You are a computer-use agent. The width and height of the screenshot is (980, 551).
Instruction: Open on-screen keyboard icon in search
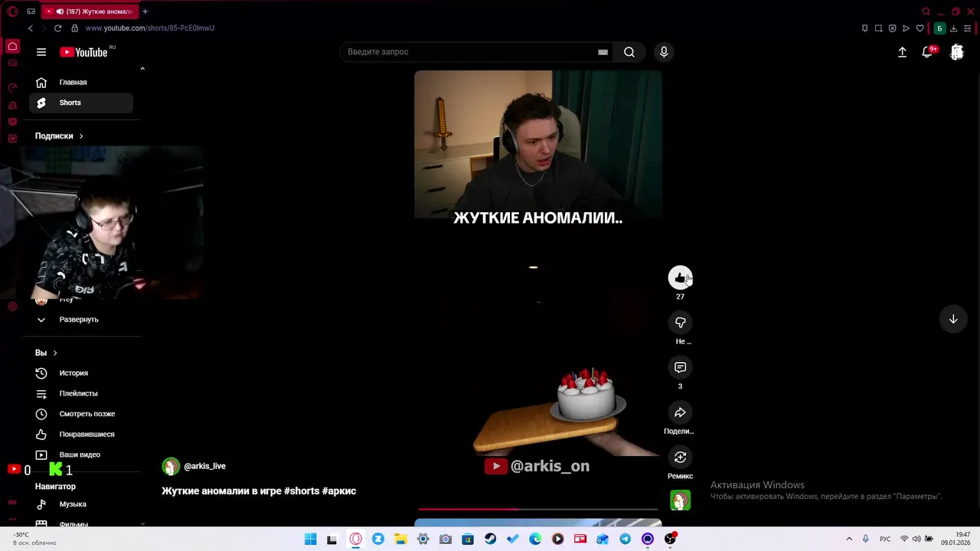(x=603, y=52)
